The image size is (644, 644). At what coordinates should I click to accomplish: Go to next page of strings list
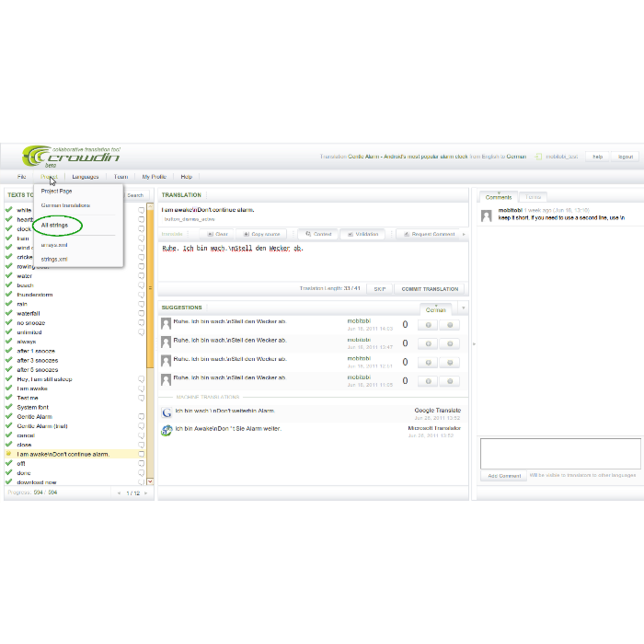tap(146, 493)
